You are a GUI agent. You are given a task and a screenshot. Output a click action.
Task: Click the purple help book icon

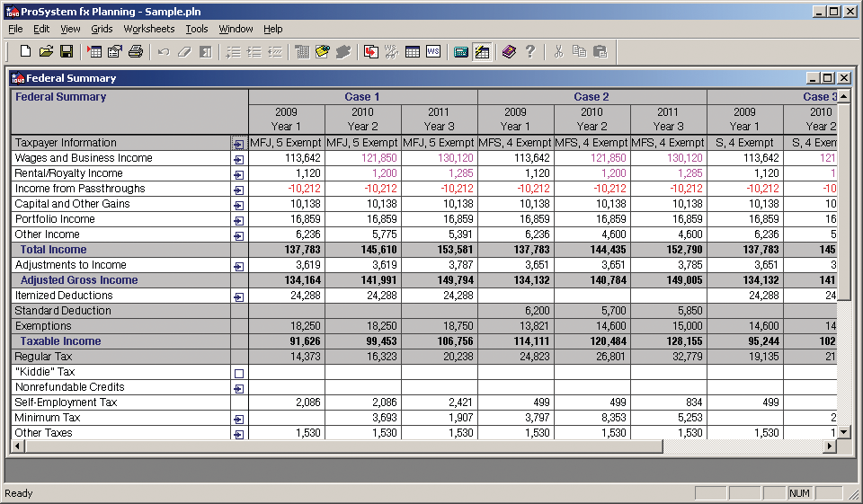pos(509,52)
